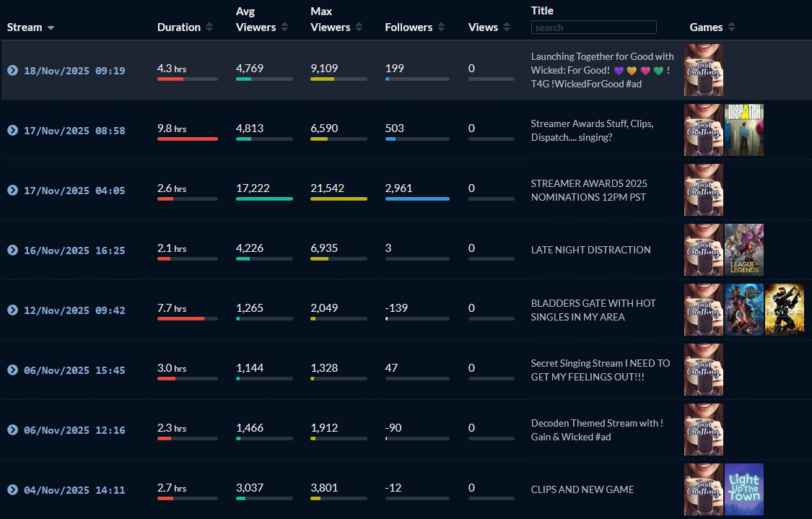Click the '-90' followers value
The width and height of the screenshot is (812, 519).
click(393, 428)
